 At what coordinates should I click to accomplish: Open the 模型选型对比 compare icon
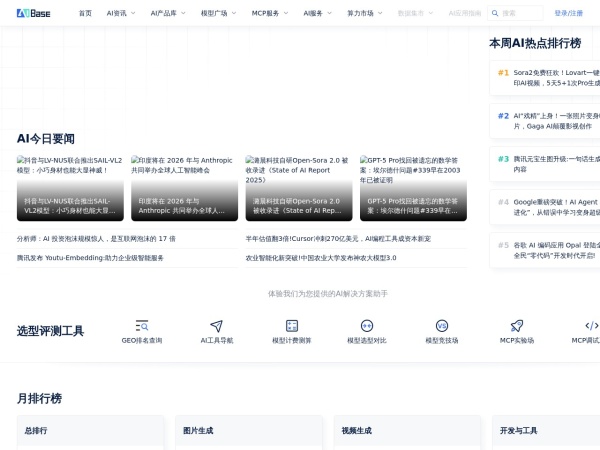tap(367, 326)
